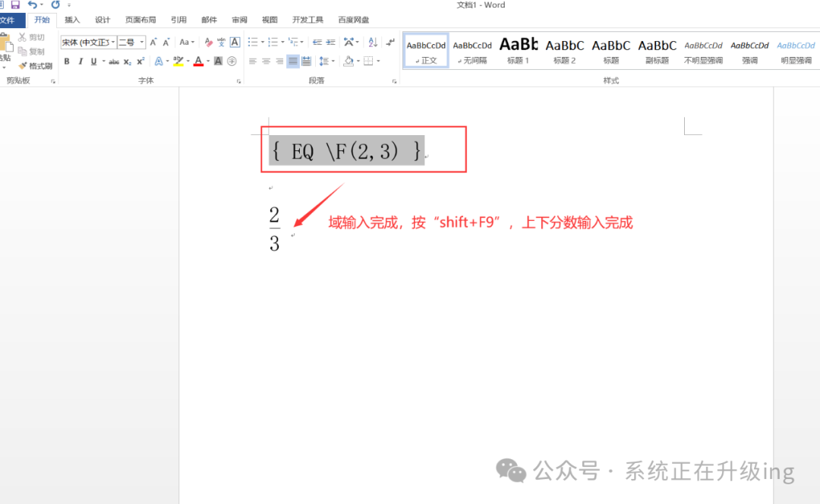Switch to the 开发工具 tab

307,20
